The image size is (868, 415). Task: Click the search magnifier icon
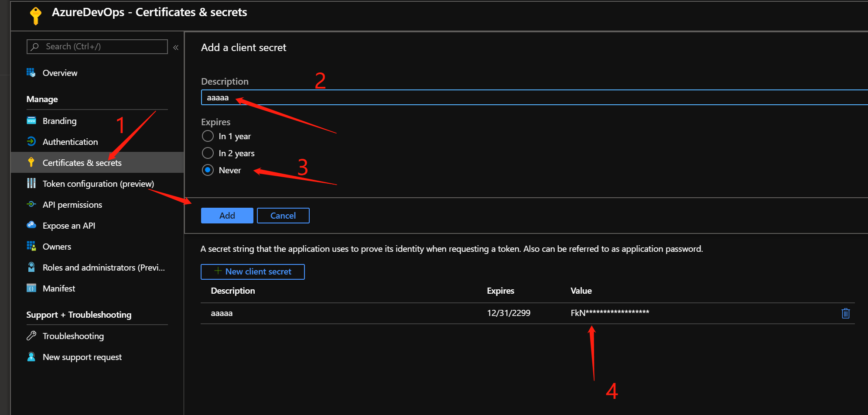pos(35,46)
